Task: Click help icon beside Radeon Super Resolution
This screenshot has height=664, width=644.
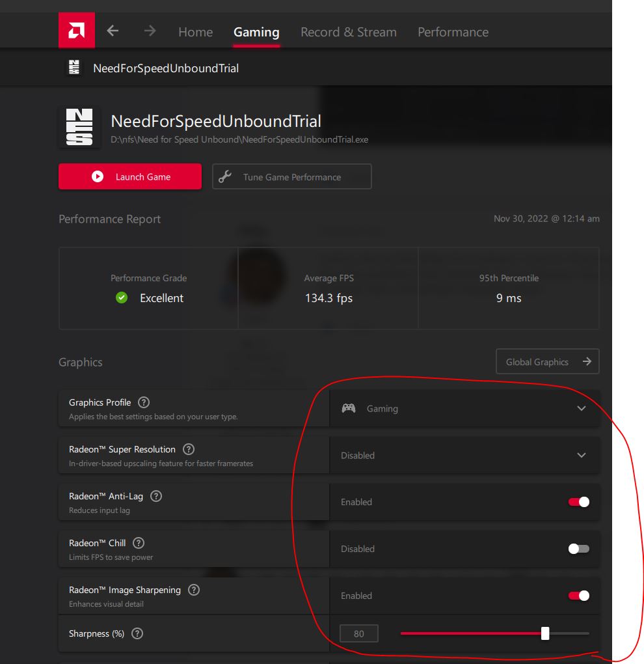Action: [189, 449]
